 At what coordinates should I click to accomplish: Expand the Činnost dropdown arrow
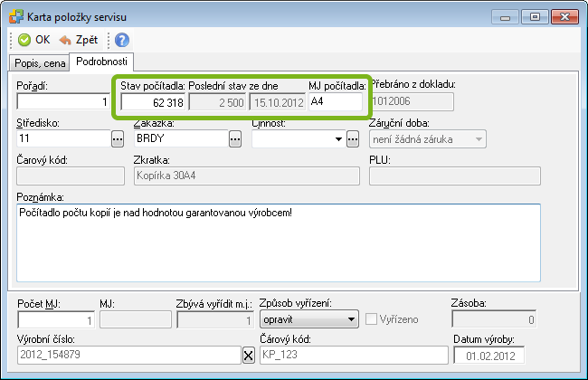click(x=338, y=139)
